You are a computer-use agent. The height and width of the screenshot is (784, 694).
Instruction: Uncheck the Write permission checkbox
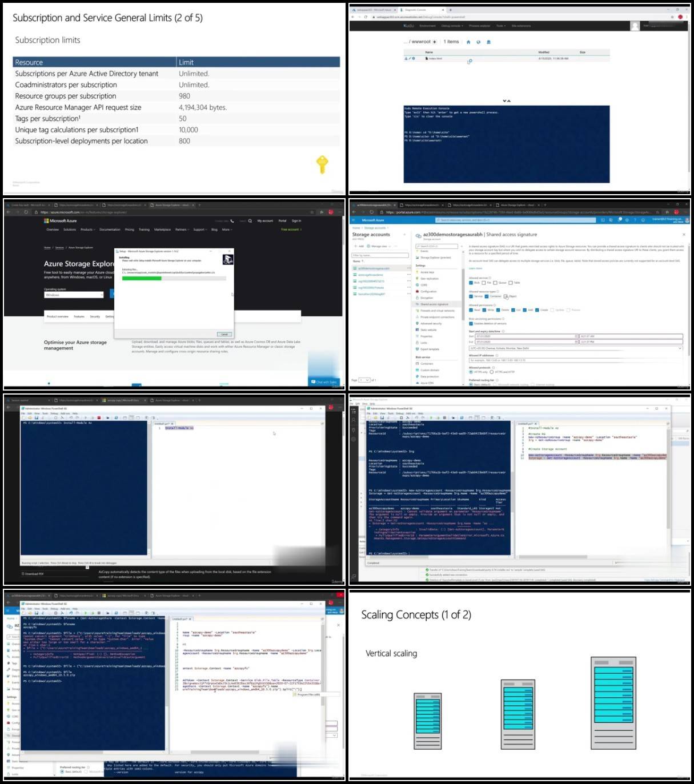click(x=485, y=310)
